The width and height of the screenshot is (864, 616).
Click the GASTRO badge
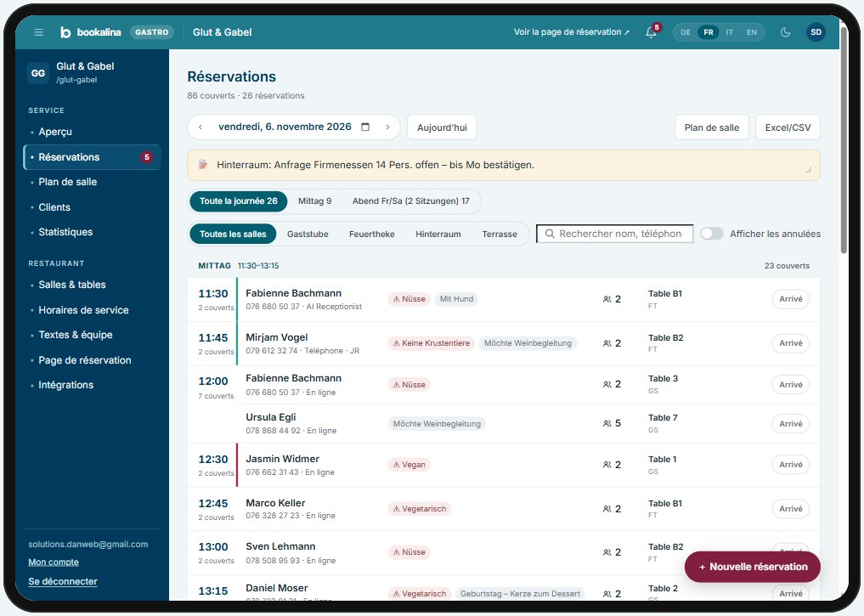coord(151,32)
